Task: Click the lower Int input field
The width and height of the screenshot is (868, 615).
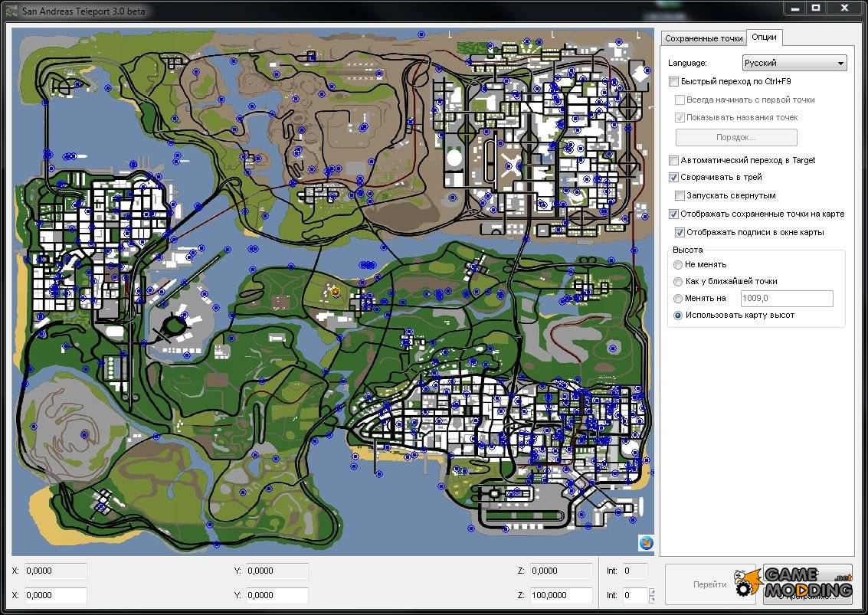Action: point(634,596)
